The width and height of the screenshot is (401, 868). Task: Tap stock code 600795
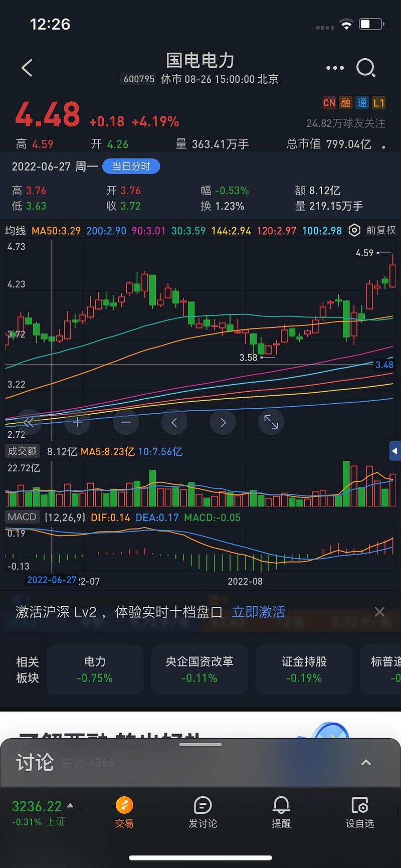point(139,79)
